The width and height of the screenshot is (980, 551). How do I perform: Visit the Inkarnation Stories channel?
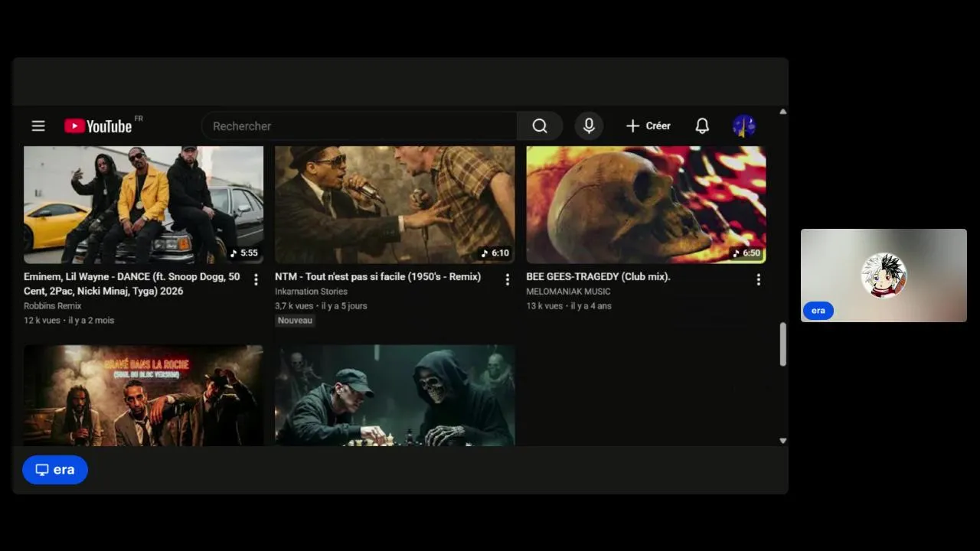(x=311, y=292)
